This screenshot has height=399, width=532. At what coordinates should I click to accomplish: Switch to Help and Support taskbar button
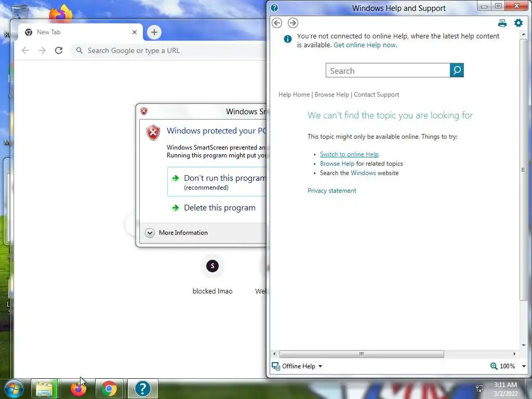pos(142,389)
